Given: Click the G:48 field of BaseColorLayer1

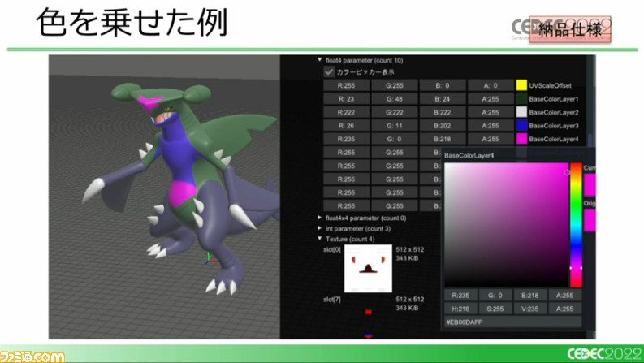Looking at the screenshot, I should click(395, 99).
